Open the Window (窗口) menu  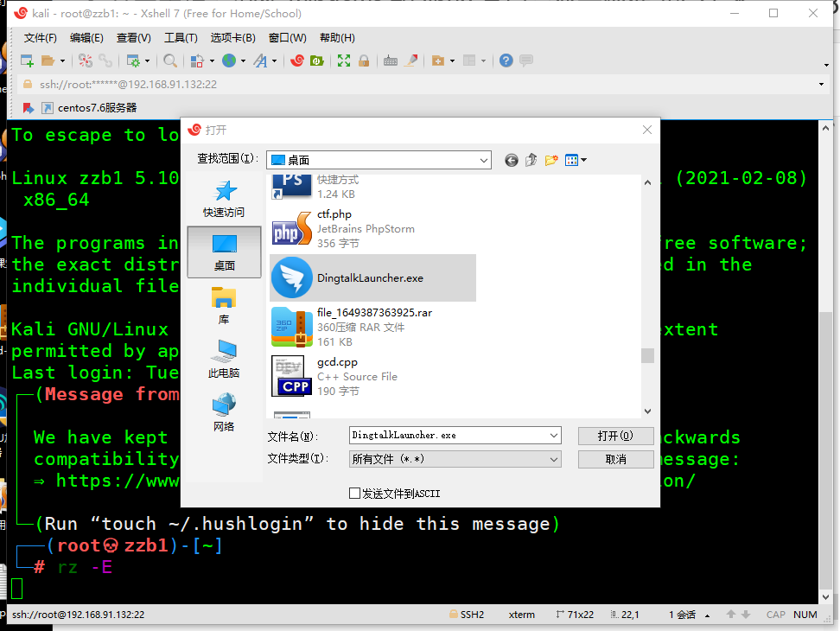pyautogui.click(x=287, y=38)
